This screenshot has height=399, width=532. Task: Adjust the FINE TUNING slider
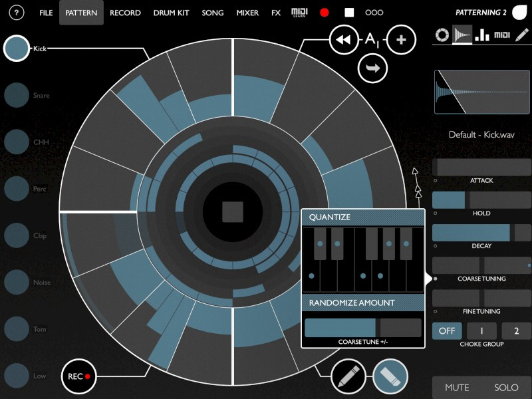[x=481, y=298]
